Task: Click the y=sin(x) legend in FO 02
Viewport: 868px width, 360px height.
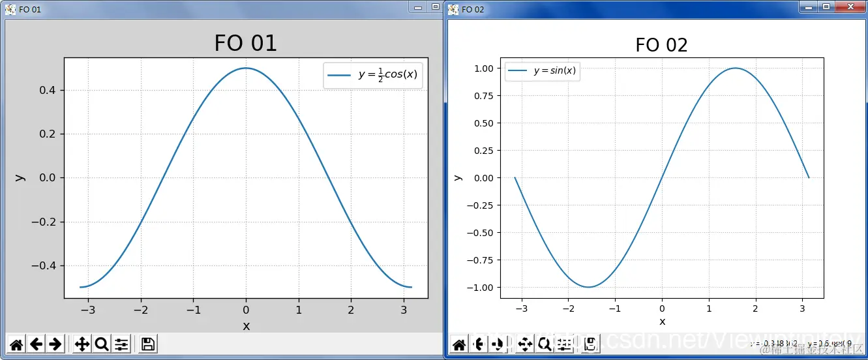Action: [543, 71]
